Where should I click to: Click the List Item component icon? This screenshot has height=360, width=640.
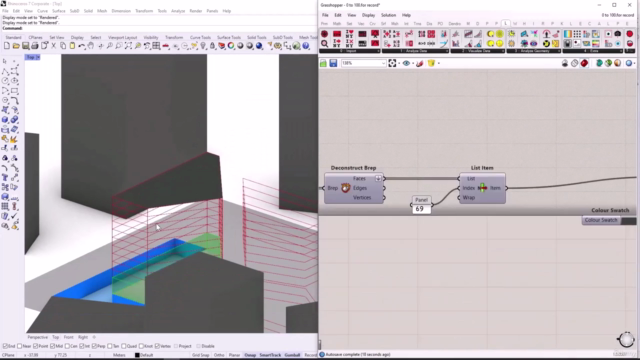click(x=482, y=188)
